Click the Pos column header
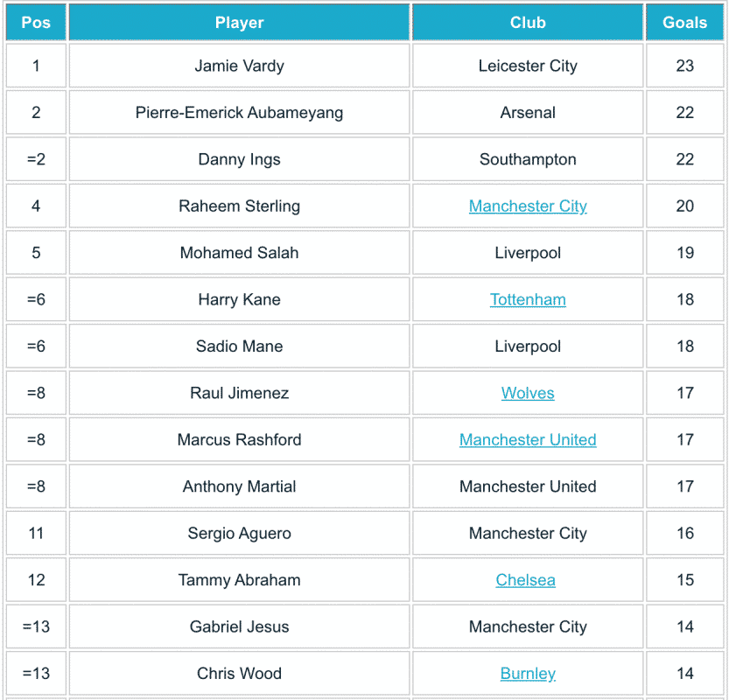 pyautogui.click(x=36, y=23)
